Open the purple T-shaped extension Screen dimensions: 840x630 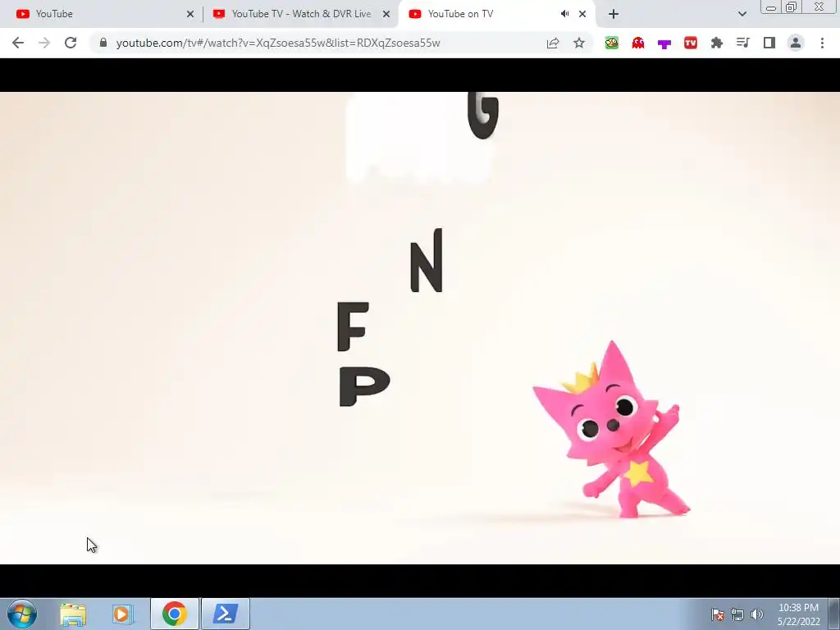click(664, 43)
